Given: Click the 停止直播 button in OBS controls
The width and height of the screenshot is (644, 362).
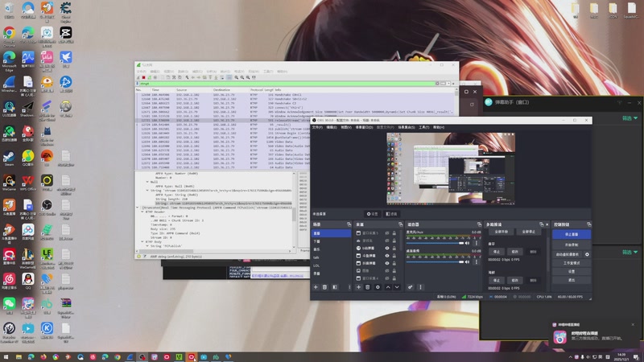Looking at the screenshot, I should [x=572, y=234].
